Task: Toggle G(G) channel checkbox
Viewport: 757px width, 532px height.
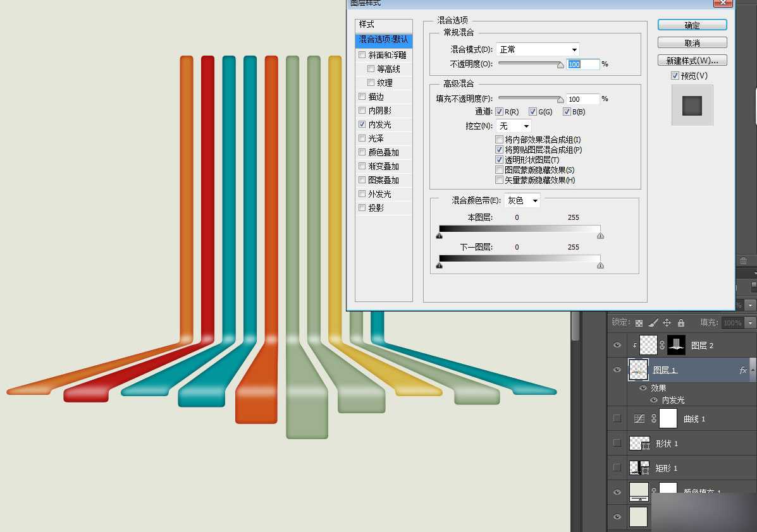Action: pos(532,112)
